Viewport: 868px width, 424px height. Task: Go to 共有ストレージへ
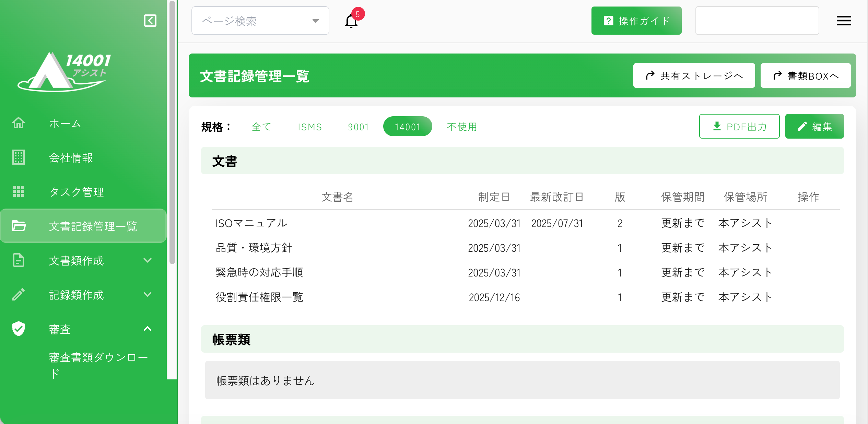pos(694,75)
